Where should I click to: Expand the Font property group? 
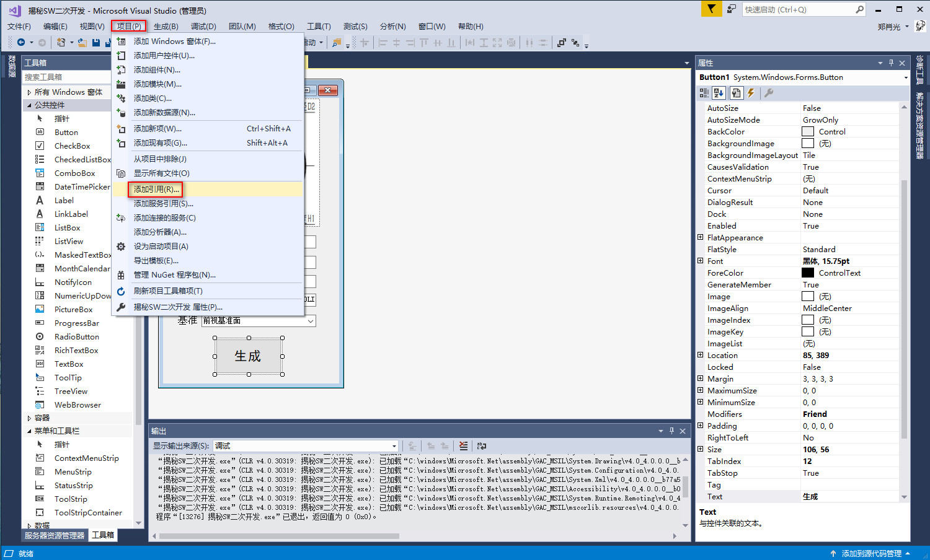click(701, 261)
